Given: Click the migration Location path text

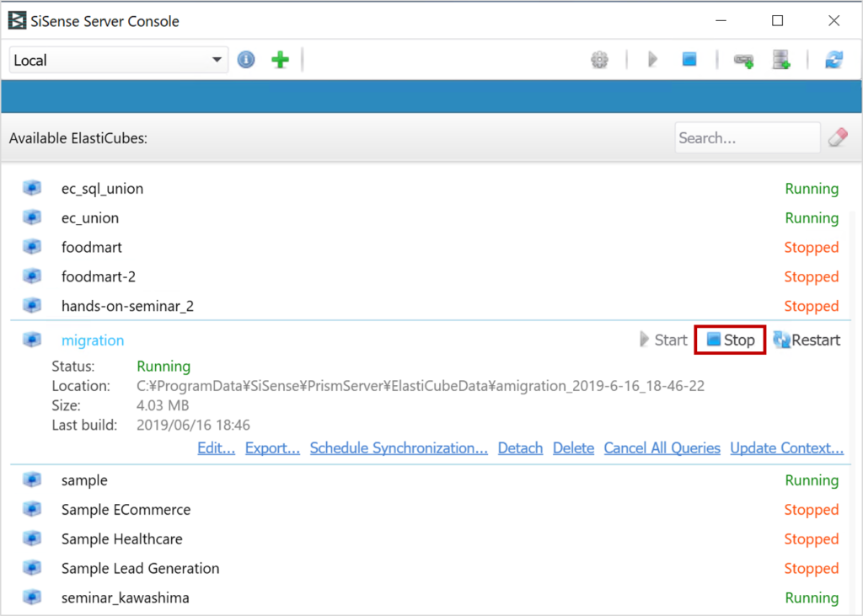Looking at the screenshot, I should point(421,386).
